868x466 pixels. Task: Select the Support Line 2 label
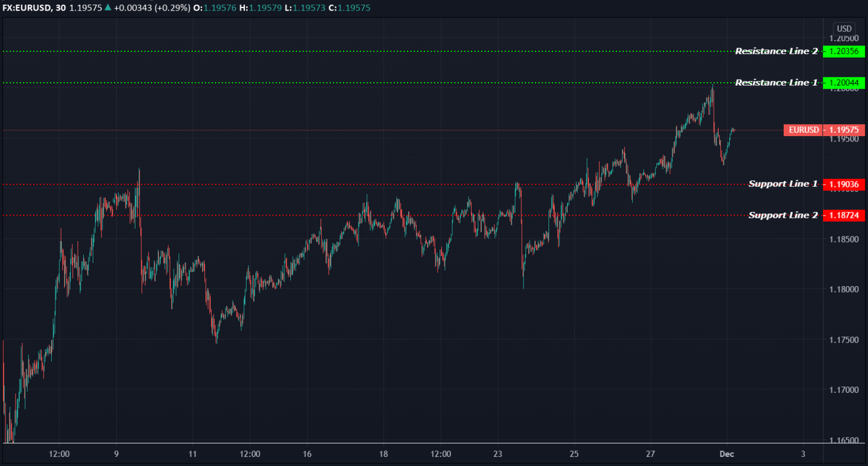pos(783,216)
